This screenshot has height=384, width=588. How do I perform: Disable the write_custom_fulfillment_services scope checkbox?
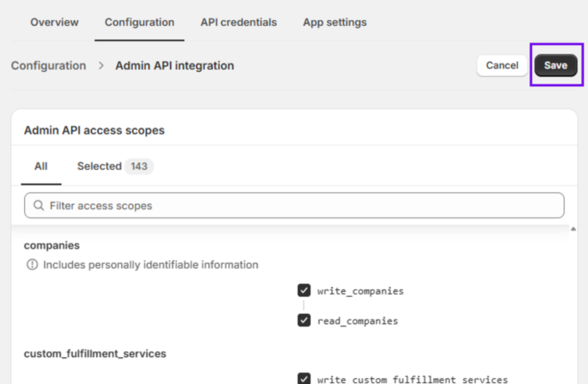(304, 378)
